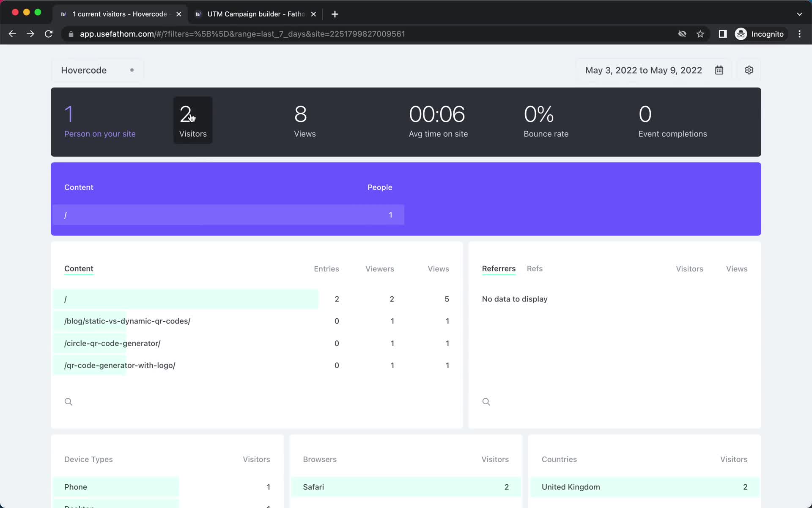
Task: Click the /blog/static-vs-dynamic-qr-codes/ content link
Action: point(128,321)
